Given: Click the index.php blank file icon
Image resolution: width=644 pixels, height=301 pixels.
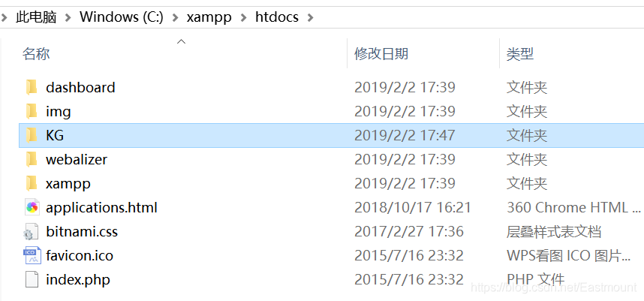Looking at the screenshot, I should [x=32, y=280].
